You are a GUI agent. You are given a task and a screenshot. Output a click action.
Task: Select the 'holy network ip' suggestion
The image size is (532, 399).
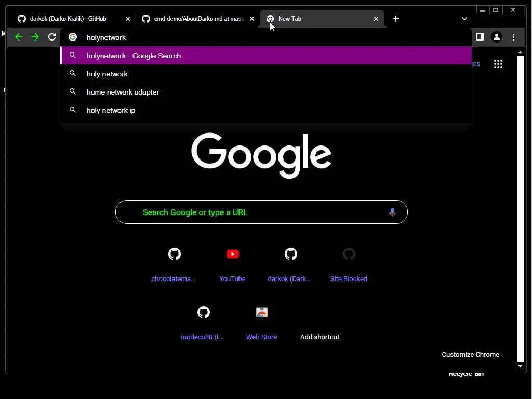click(266, 110)
